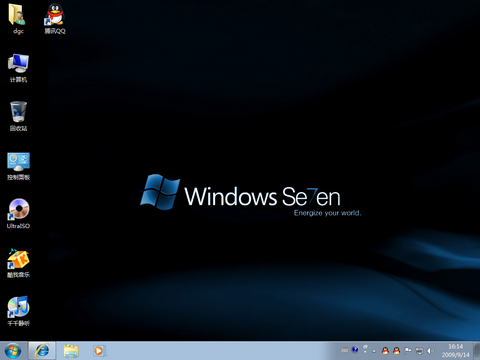480x360 pixels.
Task: Launch Internet Explorer from the taskbar
Action: click(42, 351)
